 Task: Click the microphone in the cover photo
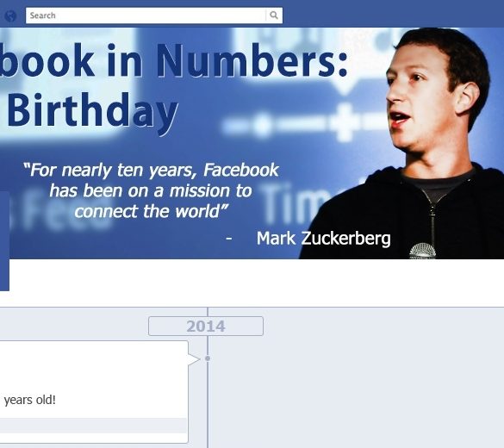423,252
